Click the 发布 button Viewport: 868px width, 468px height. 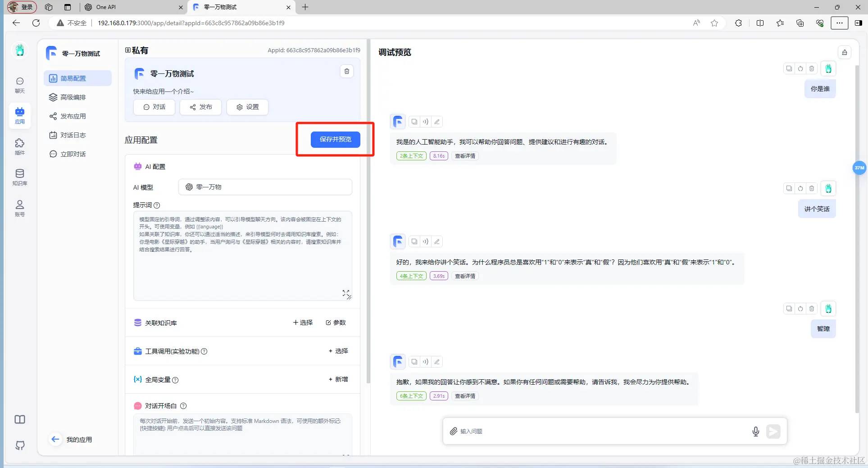(x=200, y=107)
